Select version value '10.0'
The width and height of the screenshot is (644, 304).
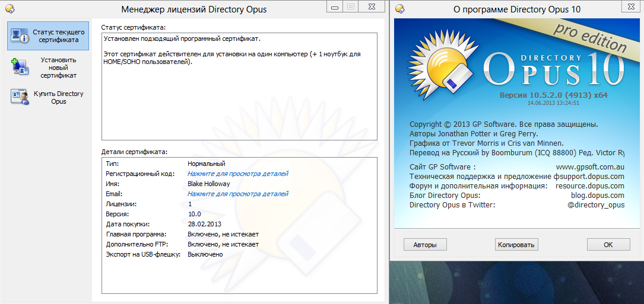coord(194,214)
